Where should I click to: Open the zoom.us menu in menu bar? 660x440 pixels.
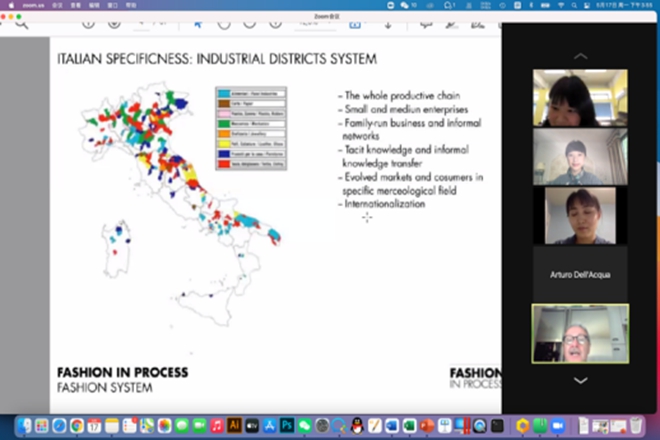click(x=32, y=4)
